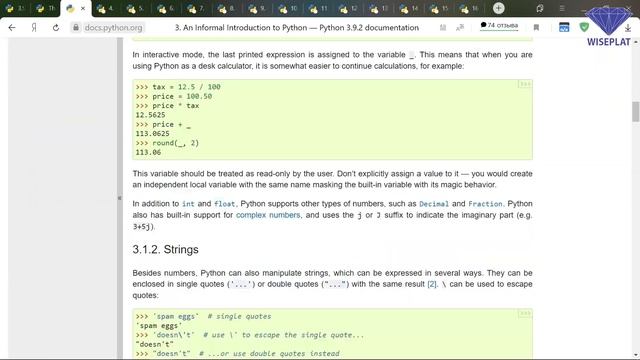Enable the reader mode icon
Image resolution: width=640 pixels, height=360 pixels.
443,27
